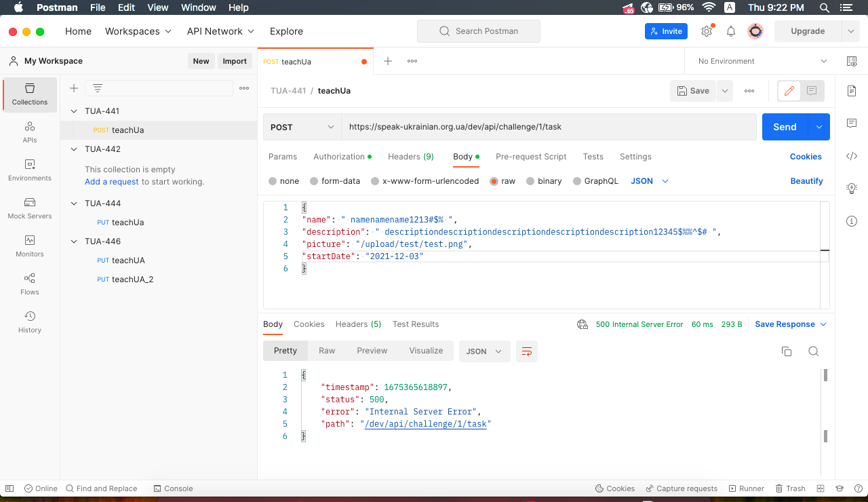The image size is (868, 502).
Task: Open collections three-dot options menu
Action: pyautogui.click(x=244, y=88)
